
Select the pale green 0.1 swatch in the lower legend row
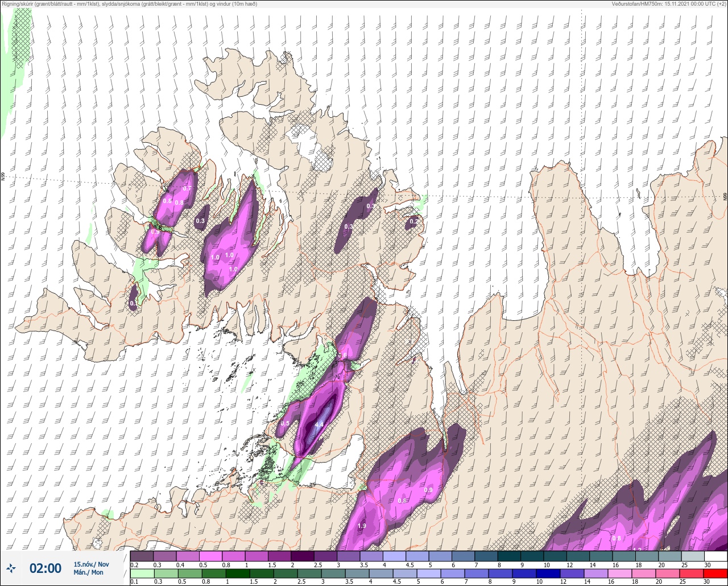[x=142, y=573]
